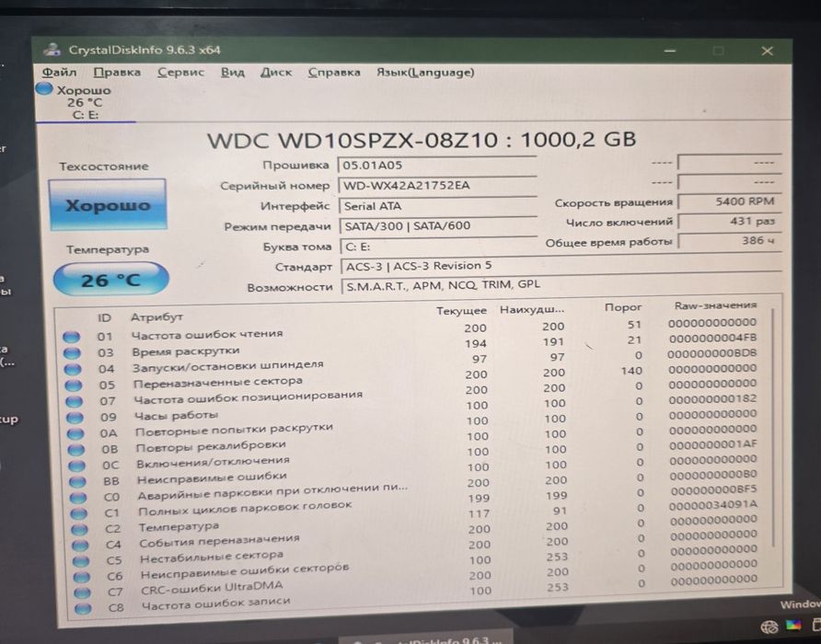The width and height of the screenshot is (821, 644).
Task: Click the ACS-3 Revision 5 standard field
Action: click(x=561, y=266)
